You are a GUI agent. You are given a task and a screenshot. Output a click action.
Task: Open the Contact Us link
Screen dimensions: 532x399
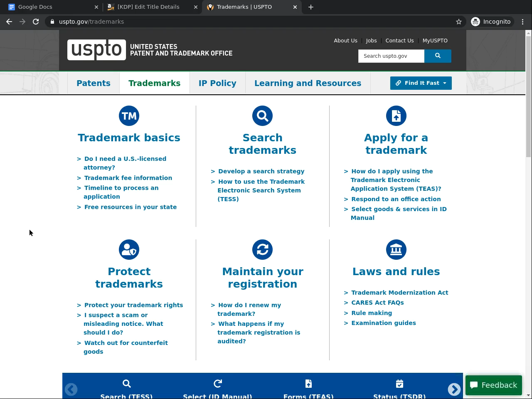(x=399, y=41)
